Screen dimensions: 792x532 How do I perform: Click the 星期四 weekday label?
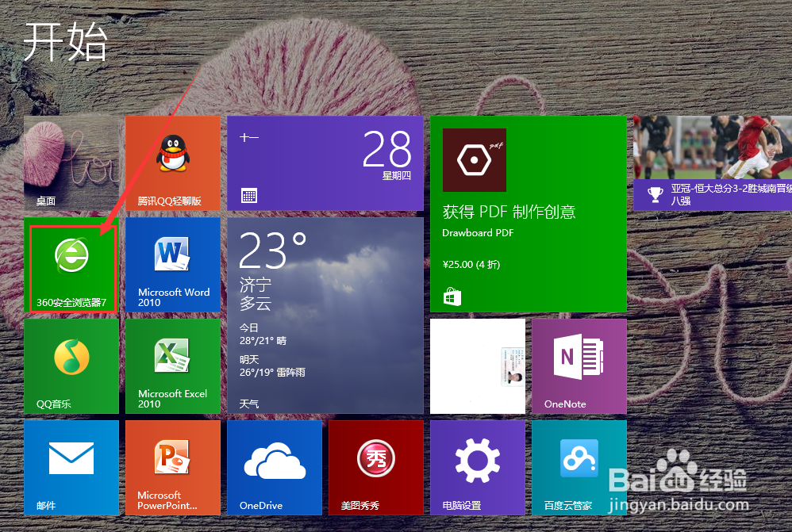[397, 176]
